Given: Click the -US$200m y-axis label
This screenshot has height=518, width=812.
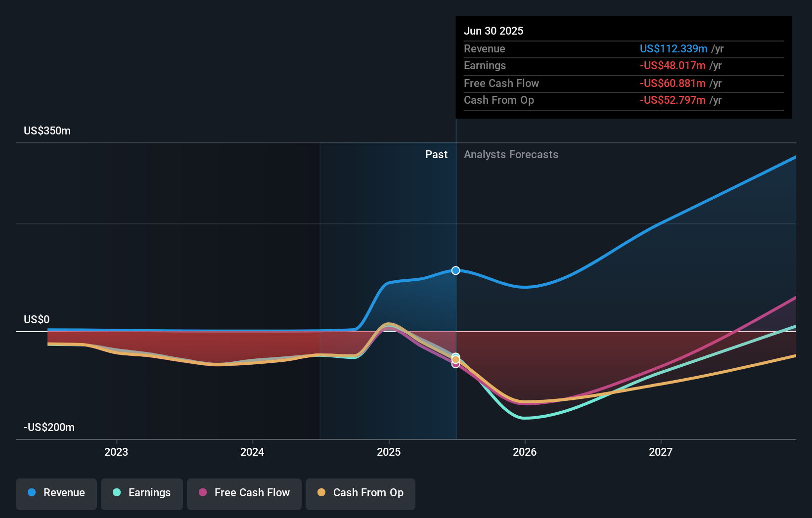Looking at the screenshot, I should [x=49, y=428].
